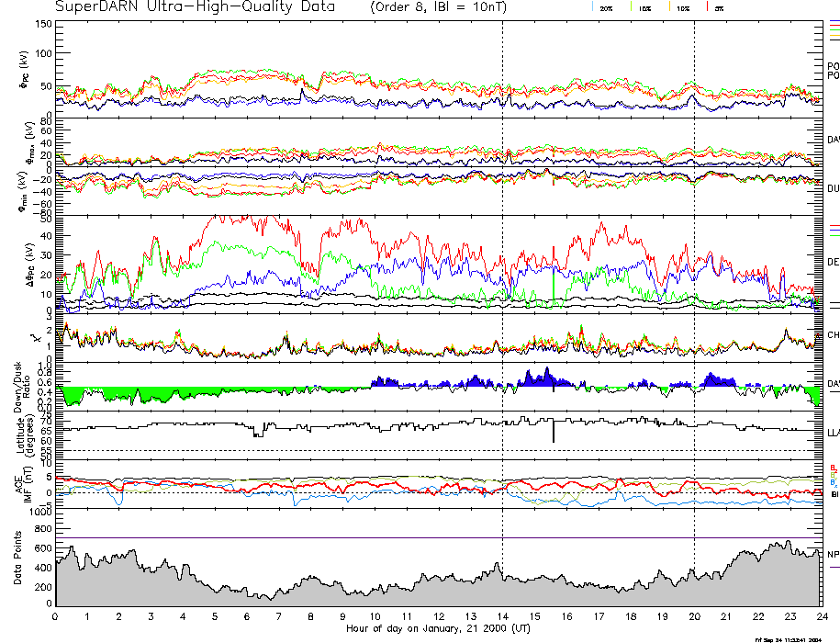This screenshot has width=840, height=643.
Task: Click the hour 6 tick label on x-axis
Action: [x=247, y=617]
